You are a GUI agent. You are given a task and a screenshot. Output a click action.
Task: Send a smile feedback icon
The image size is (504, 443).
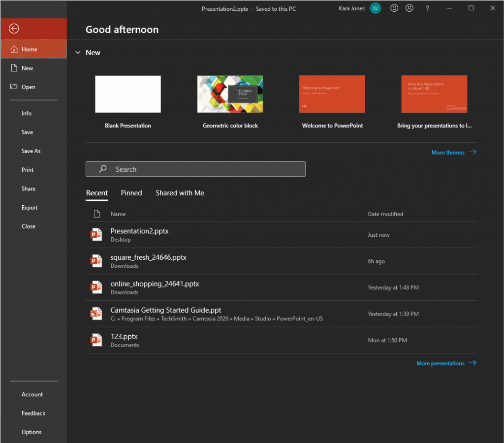[394, 8]
